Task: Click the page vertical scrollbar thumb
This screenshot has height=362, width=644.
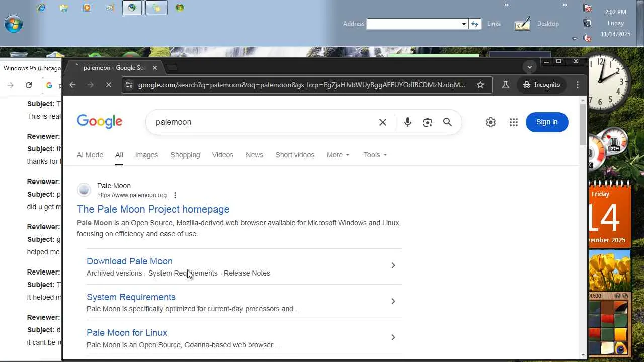Action: tap(583, 125)
